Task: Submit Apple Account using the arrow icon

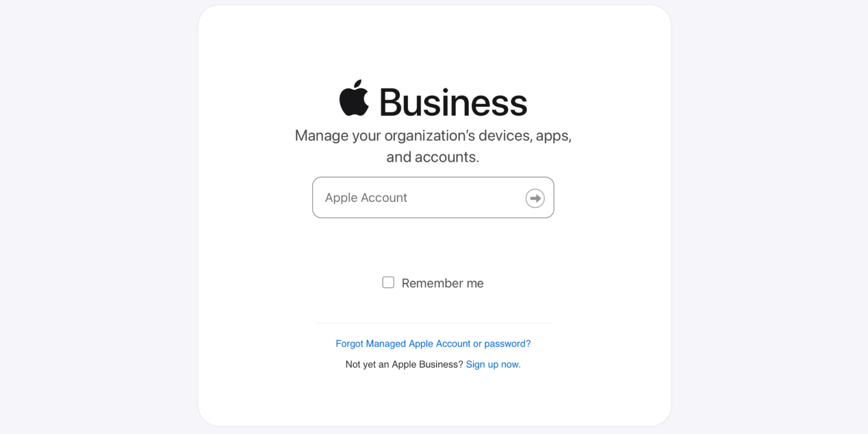Action: (535, 199)
